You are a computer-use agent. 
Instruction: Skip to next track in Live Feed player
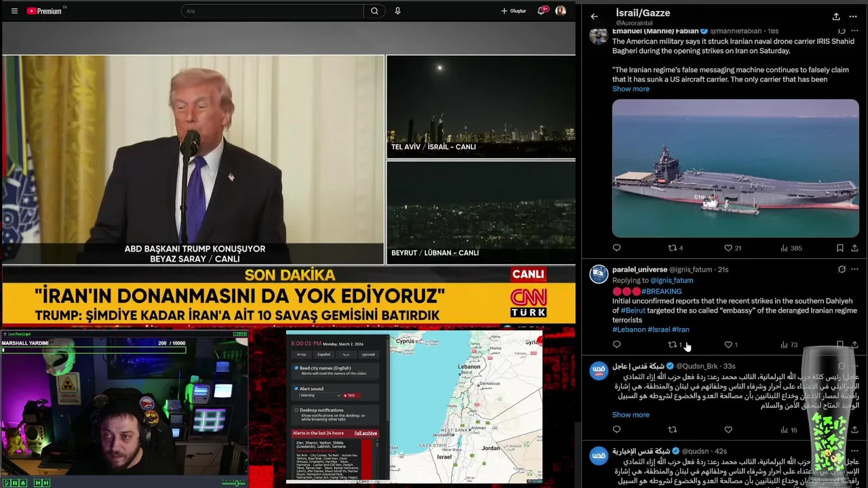(x=45, y=483)
